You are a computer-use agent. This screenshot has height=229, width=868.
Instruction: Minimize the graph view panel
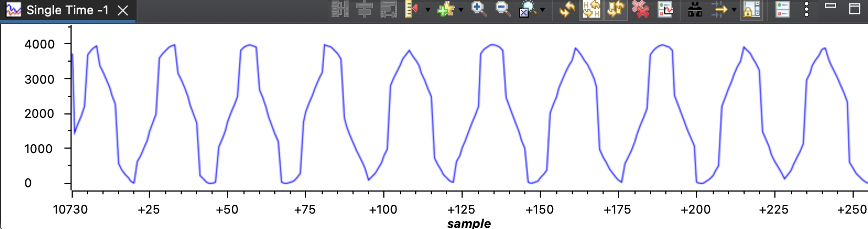point(831,6)
